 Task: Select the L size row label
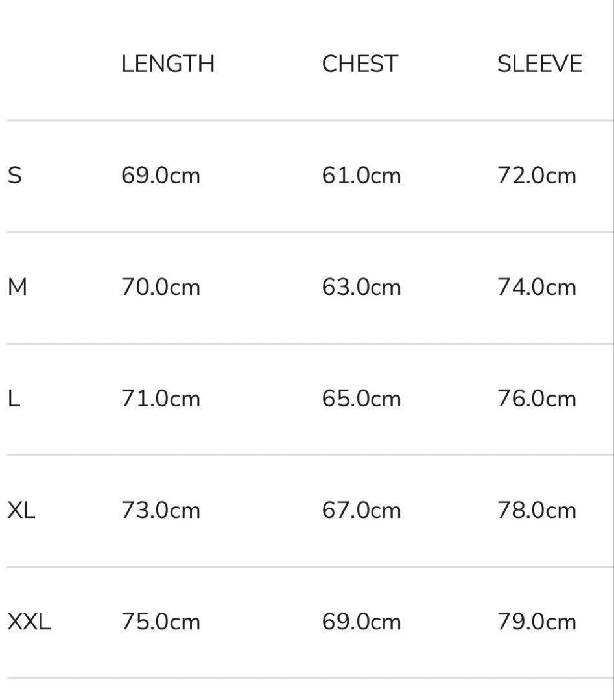pyautogui.click(x=14, y=399)
